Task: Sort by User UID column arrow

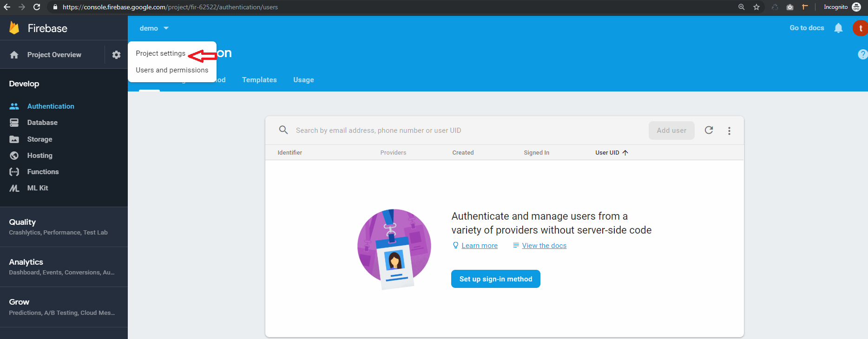Action: coord(625,153)
